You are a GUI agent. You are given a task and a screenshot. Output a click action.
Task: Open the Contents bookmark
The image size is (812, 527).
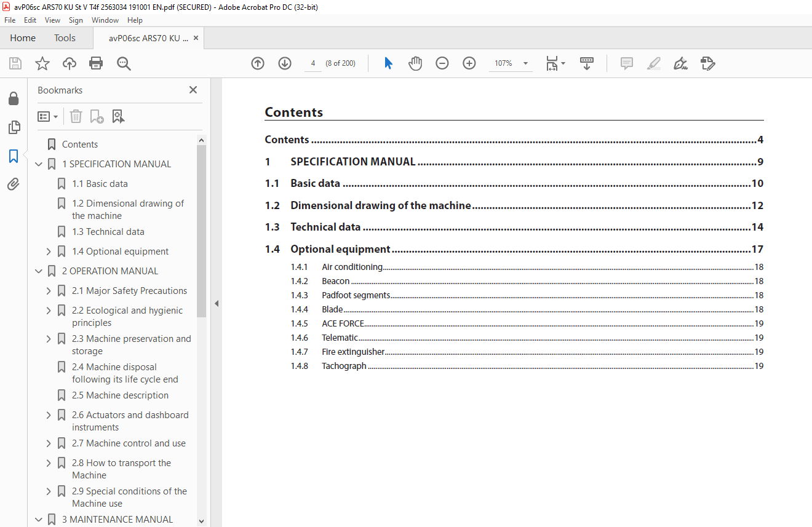click(x=80, y=145)
